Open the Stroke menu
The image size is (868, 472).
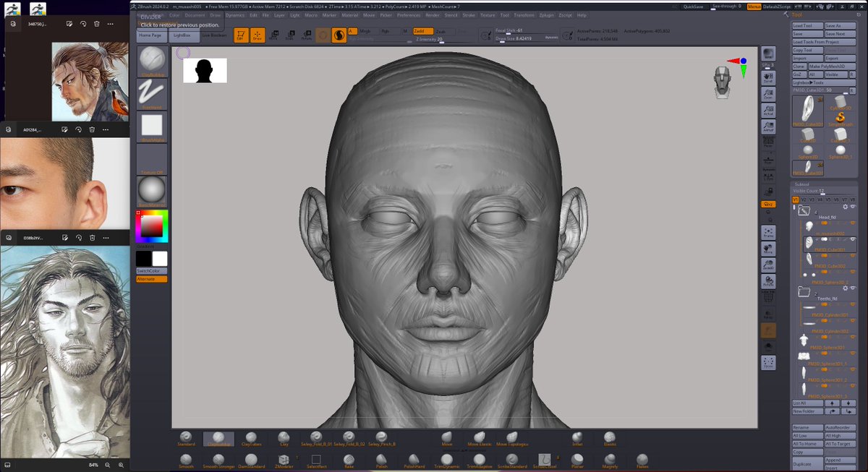[x=469, y=14]
